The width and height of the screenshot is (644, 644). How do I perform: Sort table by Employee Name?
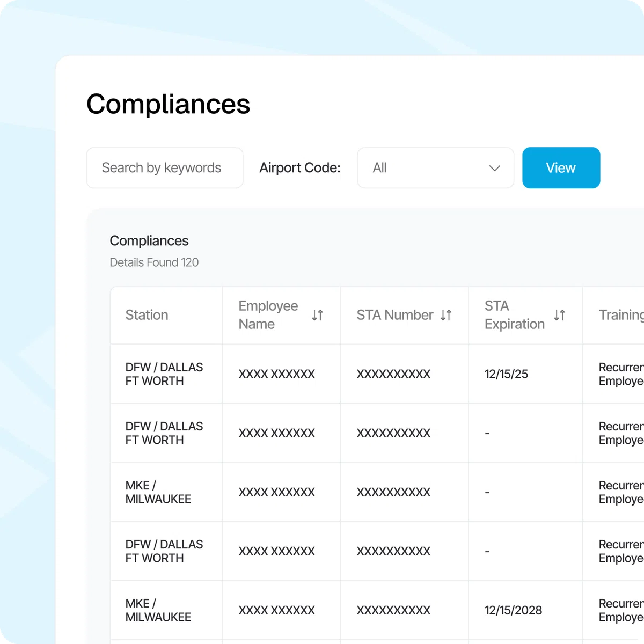[318, 315]
